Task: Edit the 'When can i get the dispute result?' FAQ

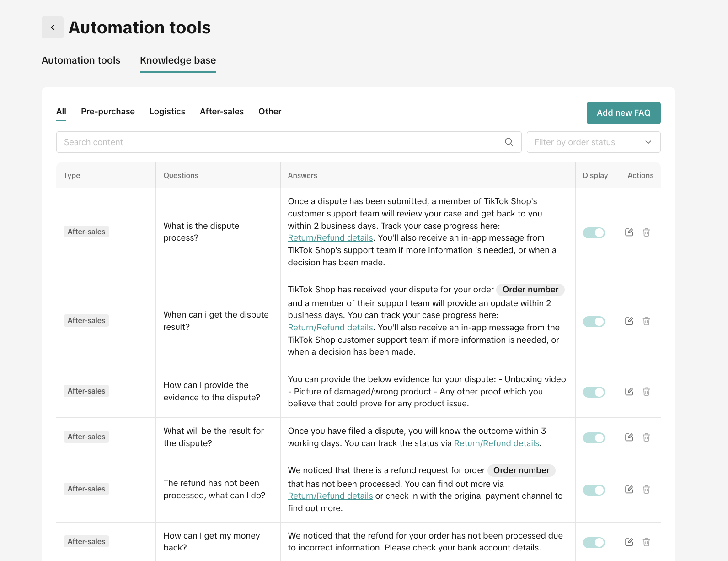Action: tap(629, 321)
